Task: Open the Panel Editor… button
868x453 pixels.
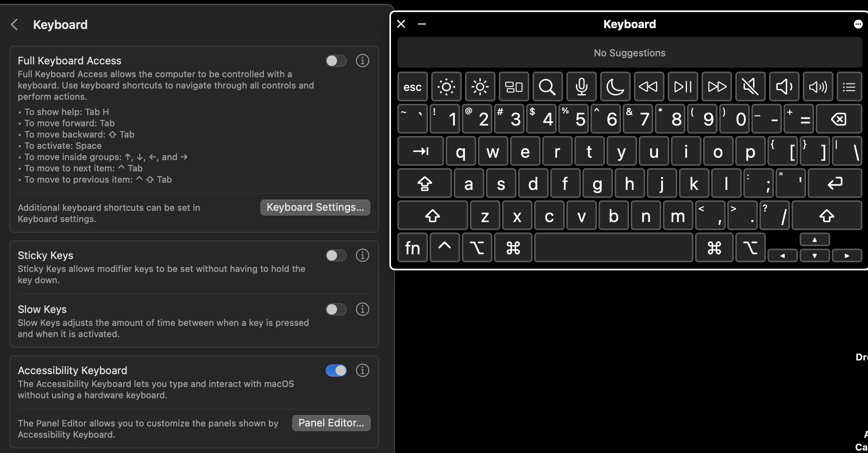Action: tap(331, 423)
